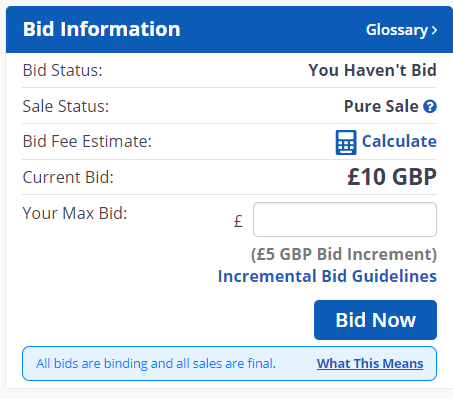Click the Bid Fee Estimate label

click(x=87, y=141)
